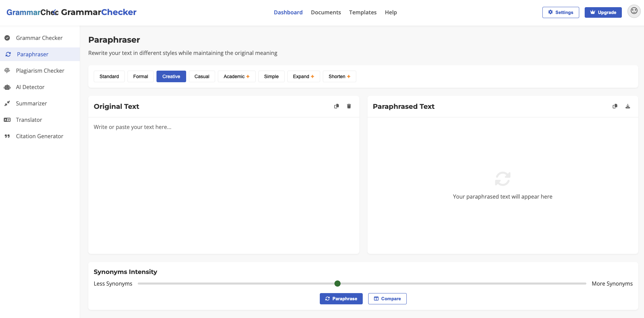Copy paraphrased text using copy icon
The image size is (644, 318).
pos(615,106)
